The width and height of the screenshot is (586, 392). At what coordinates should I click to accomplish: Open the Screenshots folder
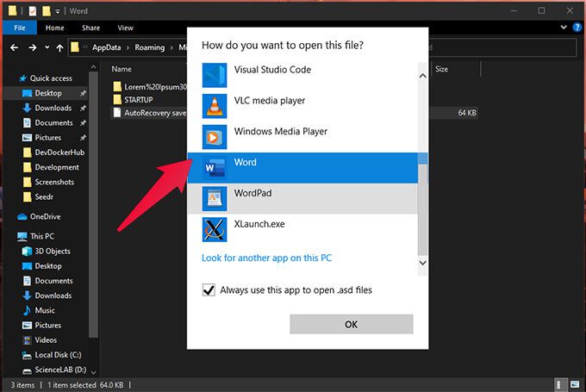54,182
